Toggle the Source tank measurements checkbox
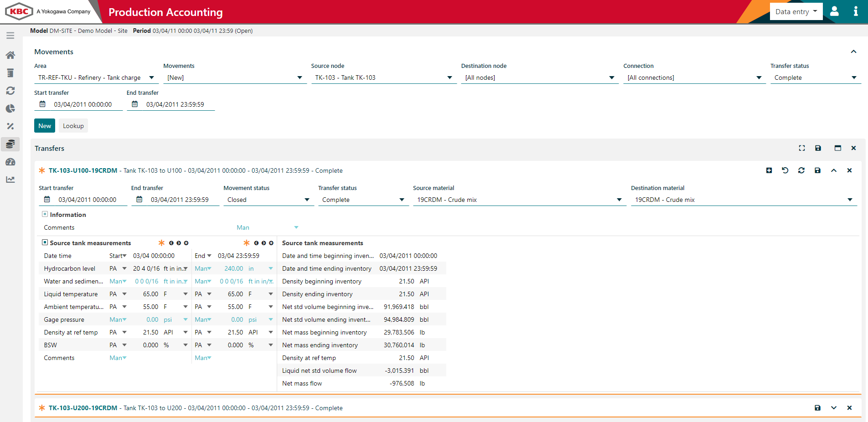This screenshot has width=868, height=422. tap(45, 242)
